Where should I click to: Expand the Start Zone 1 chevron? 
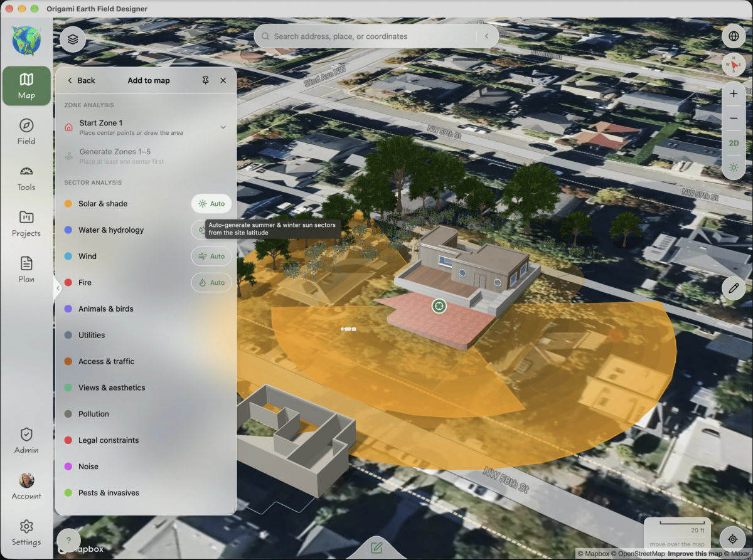223,127
